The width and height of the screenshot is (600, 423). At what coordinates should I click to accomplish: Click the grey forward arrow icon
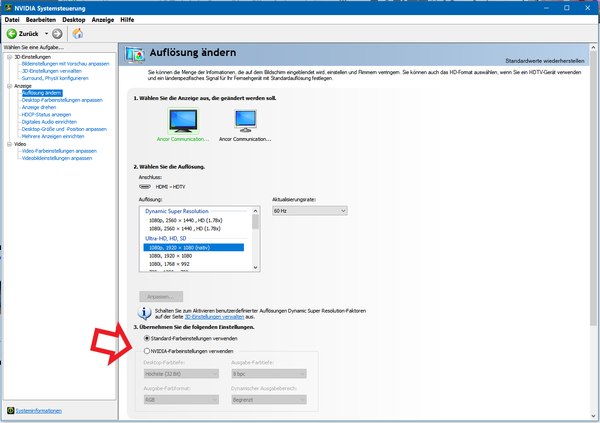click(x=57, y=33)
